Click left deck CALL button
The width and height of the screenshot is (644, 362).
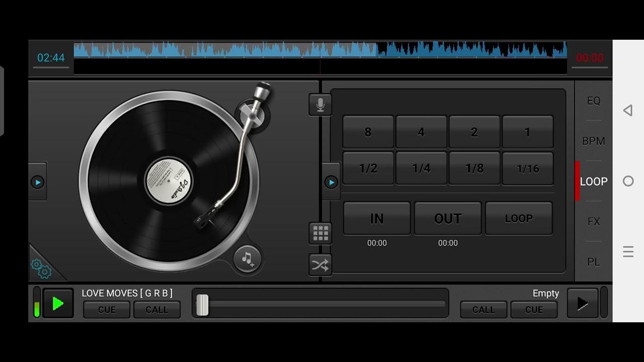[x=157, y=310]
